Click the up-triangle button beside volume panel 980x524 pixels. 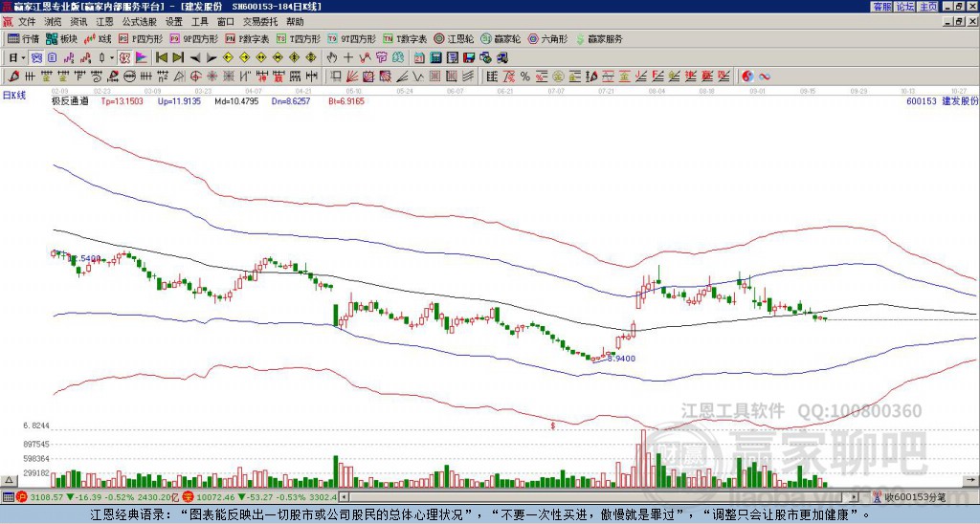9,481
